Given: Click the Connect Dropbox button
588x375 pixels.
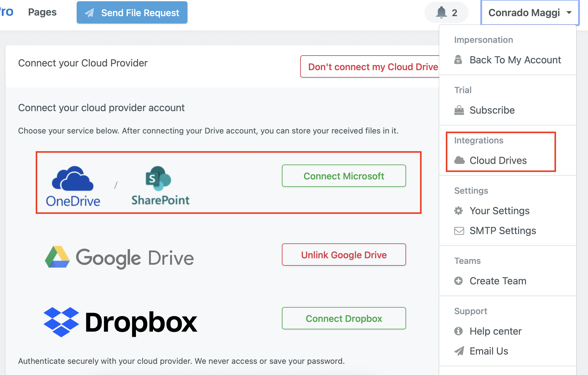Looking at the screenshot, I should (x=344, y=319).
